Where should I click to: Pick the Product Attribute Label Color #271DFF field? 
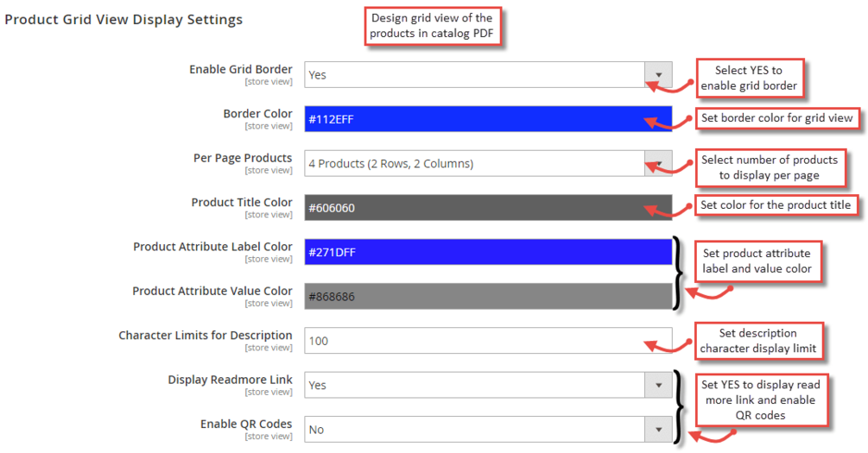pos(487,252)
